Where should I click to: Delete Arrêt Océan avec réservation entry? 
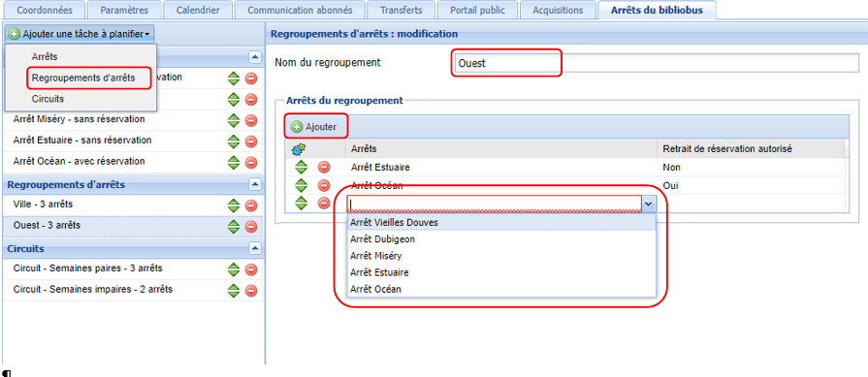tap(251, 163)
